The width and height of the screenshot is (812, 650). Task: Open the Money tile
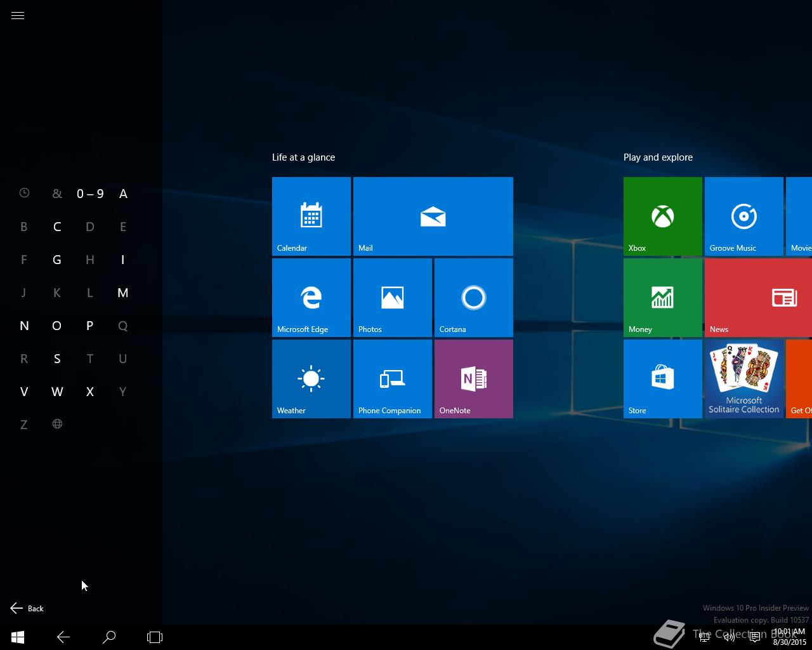[663, 298]
